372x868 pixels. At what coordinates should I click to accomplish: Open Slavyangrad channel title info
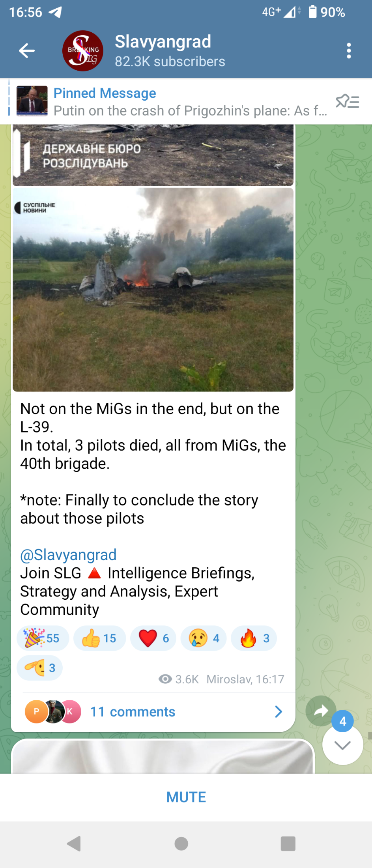pyautogui.click(x=170, y=51)
